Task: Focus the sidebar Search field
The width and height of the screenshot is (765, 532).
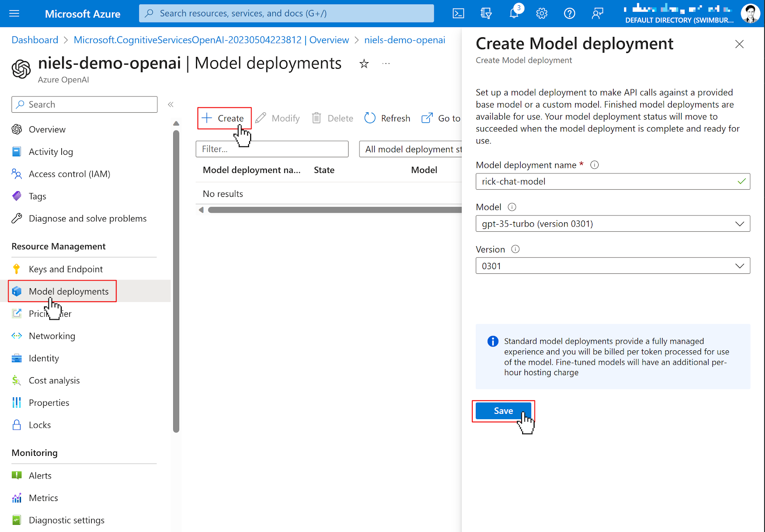Action: pyautogui.click(x=85, y=105)
